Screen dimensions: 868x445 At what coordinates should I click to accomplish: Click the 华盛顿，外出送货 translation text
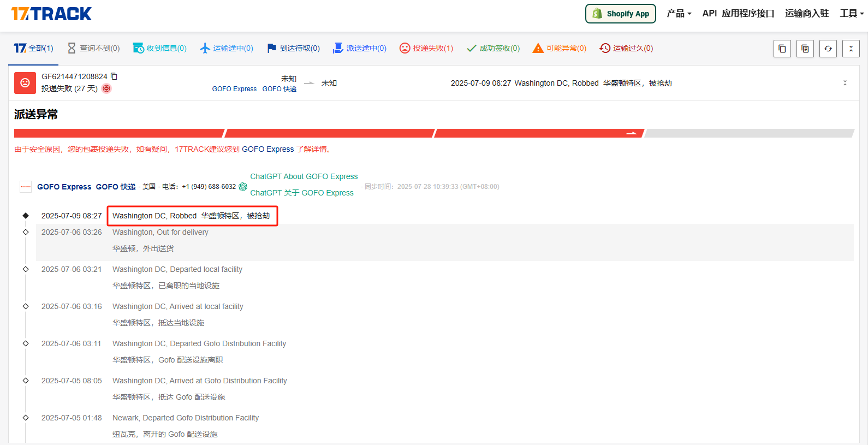[143, 248]
